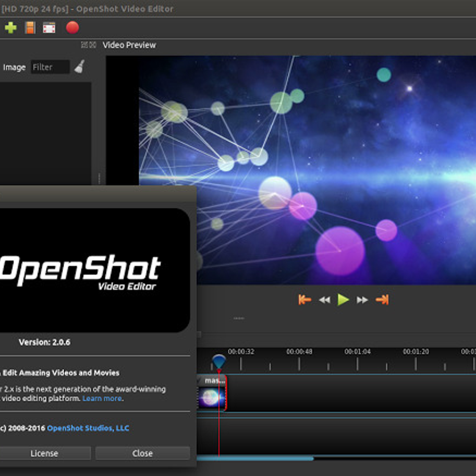
Task: Click the Filter input field
Action: 50,67
